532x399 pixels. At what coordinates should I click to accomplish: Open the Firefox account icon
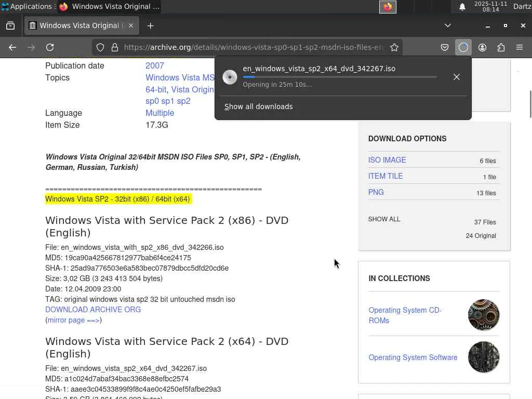coord(482,47)
